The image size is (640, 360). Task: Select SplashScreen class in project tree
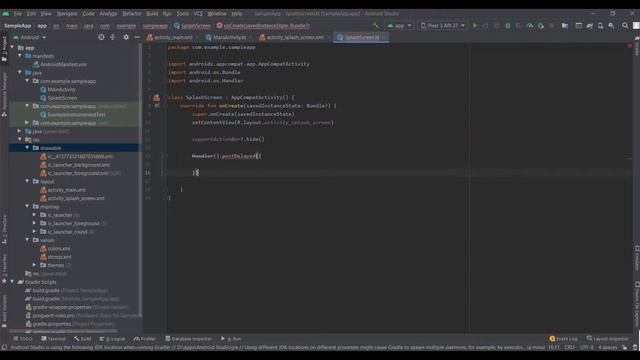[62, 98]
